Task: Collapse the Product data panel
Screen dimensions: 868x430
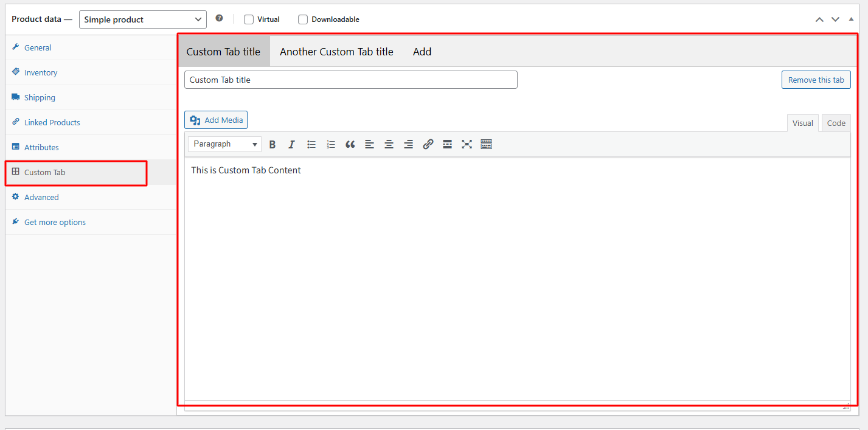Action: pos(851,19)
